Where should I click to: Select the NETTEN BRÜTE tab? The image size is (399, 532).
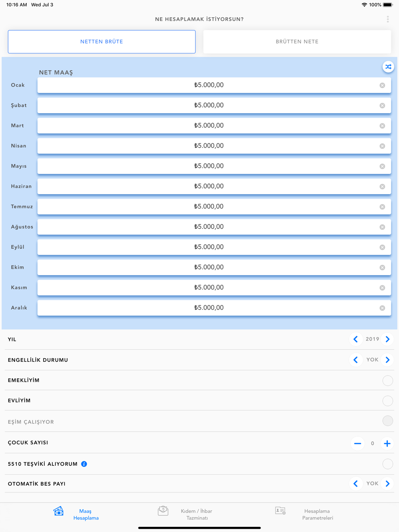102,41
